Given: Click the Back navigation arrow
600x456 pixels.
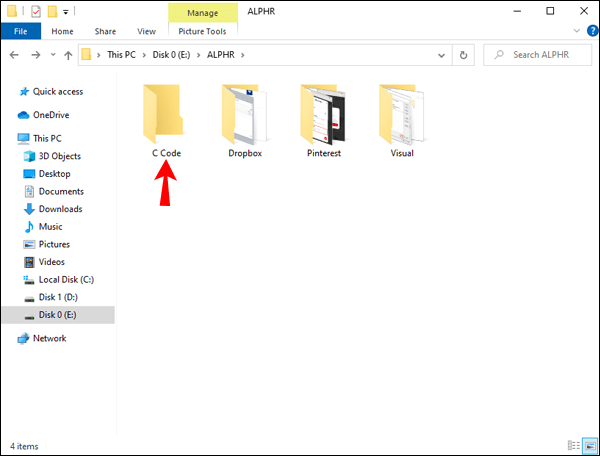Looking at the screenshot, I should point(14,55).
